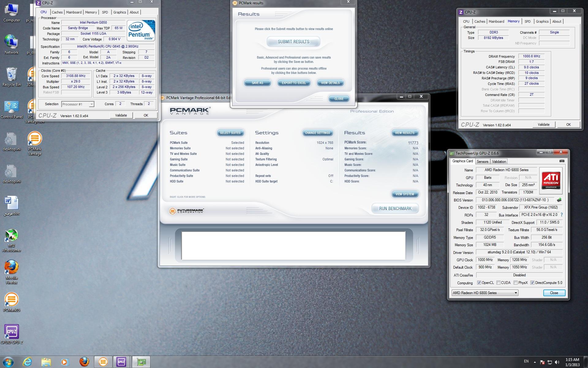588x368 pixels.
Task: Click Close button in GPU-Z
Action: [554, 293]
